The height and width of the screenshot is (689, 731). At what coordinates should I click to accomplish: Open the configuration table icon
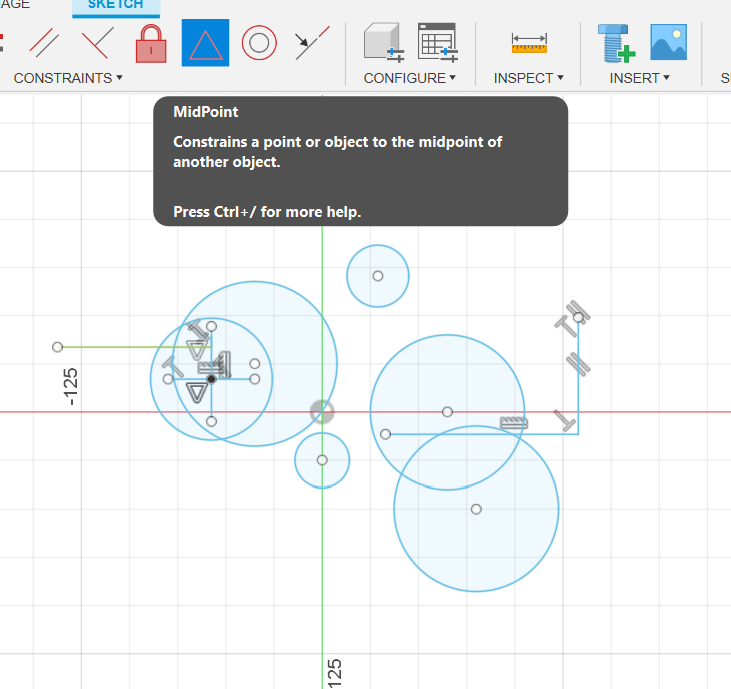click(x=438, y=43)
